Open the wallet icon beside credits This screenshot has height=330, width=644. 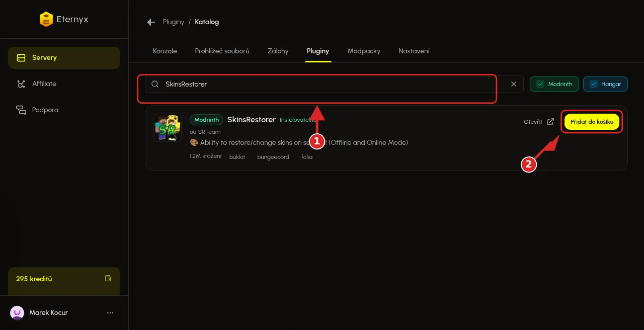pyautogui.click(x=108, y=278)
